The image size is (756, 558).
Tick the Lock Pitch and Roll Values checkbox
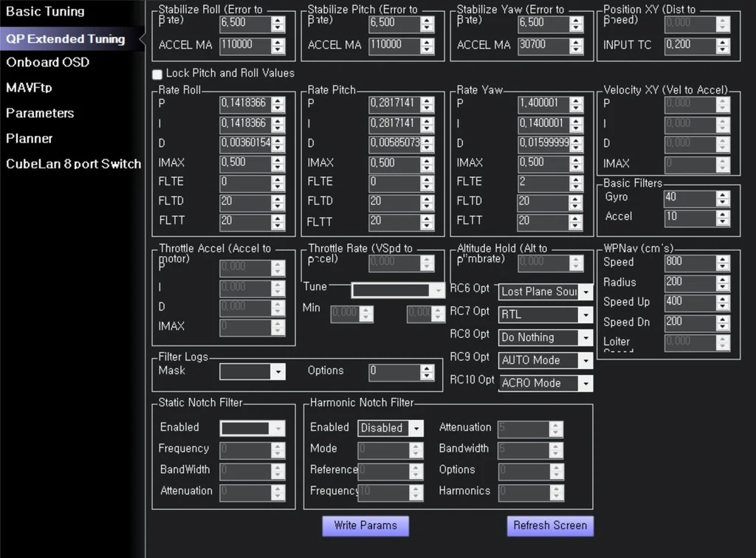(x=157, y=74)
